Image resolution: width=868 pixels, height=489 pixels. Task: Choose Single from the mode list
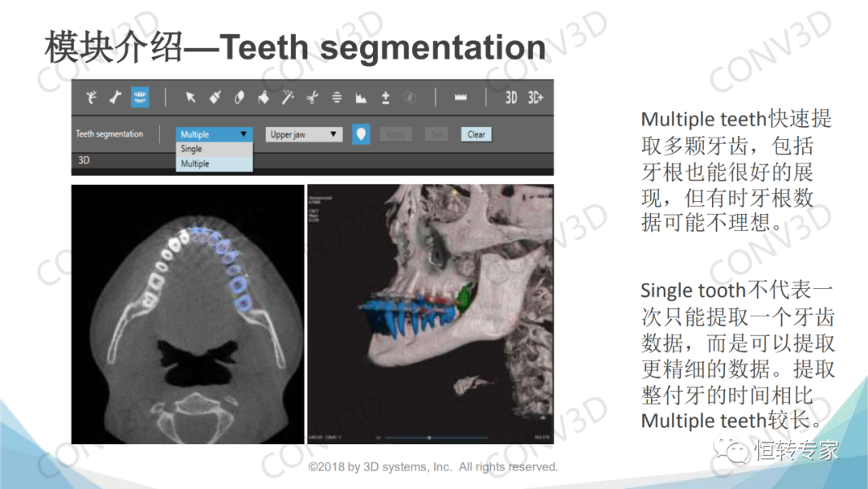pyautogui.click(x=215, y=149)
